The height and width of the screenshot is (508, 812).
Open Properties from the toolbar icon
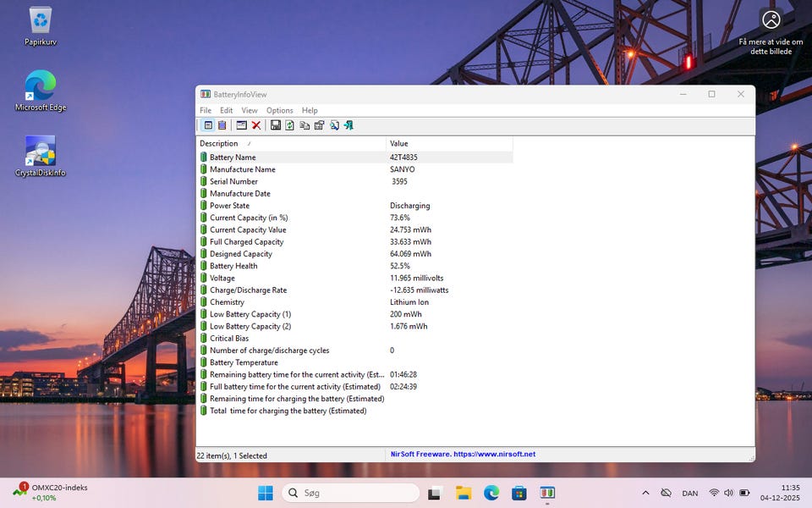click(319, 125)
